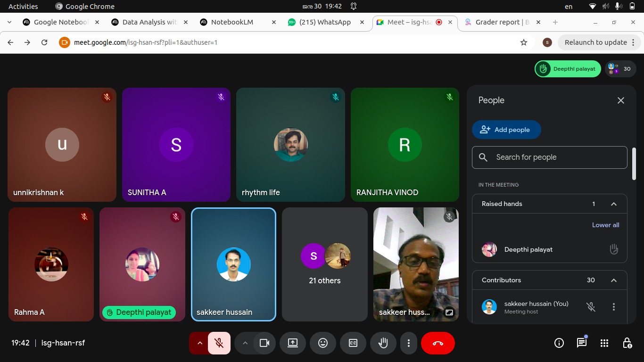Open host controls lock icon
The height and width of the screenshot is (362, 644).
pos(627,343)
